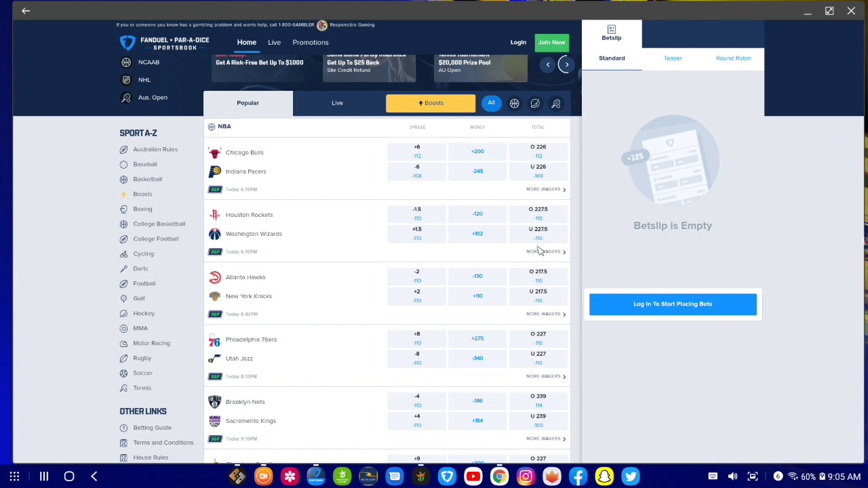Screen dimensions: 868x488
Task: Open Facebook from the taskbar
Action: pyautogui.click(x=578, y=476)
